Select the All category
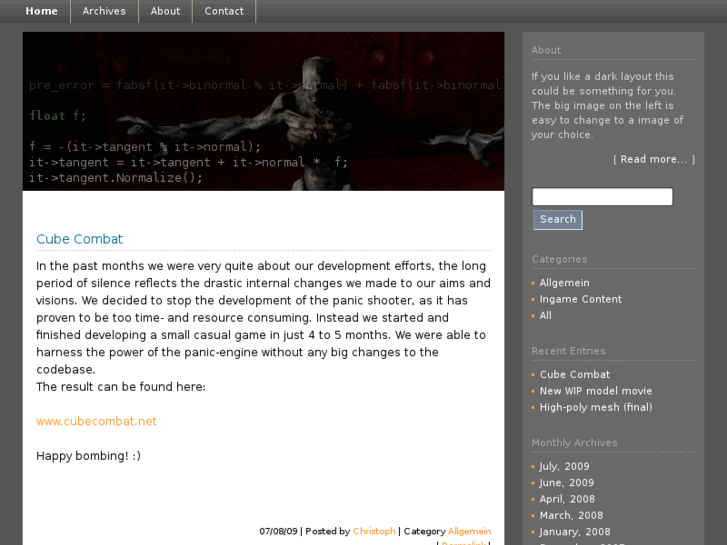This screenshot has height=545, width=727. click(x=545, y=315)
